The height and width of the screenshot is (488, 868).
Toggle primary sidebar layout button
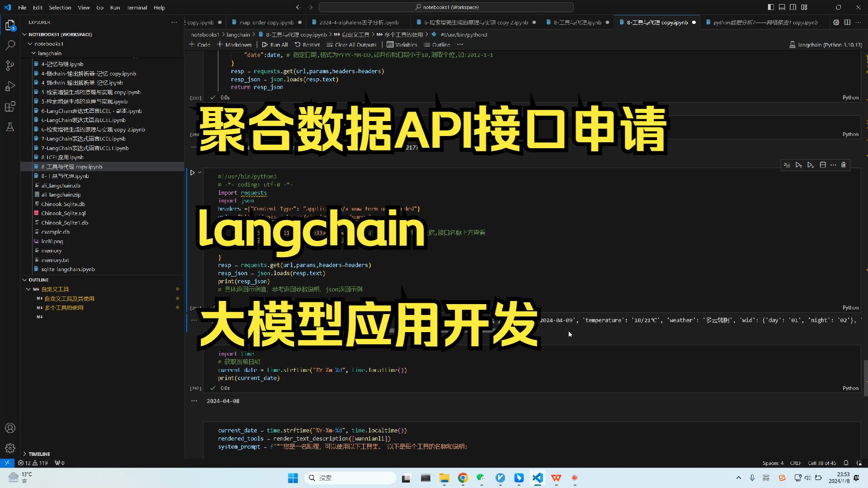coord(771,7)
